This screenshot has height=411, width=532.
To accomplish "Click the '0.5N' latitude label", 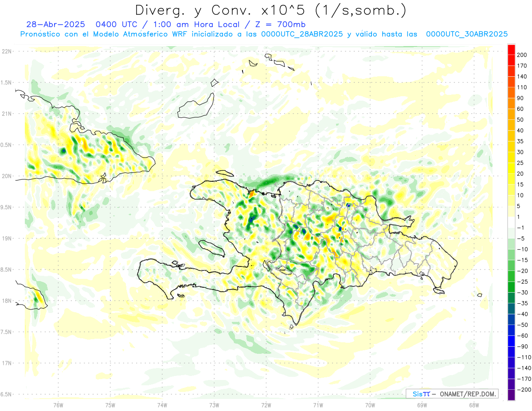I will 6,145.
